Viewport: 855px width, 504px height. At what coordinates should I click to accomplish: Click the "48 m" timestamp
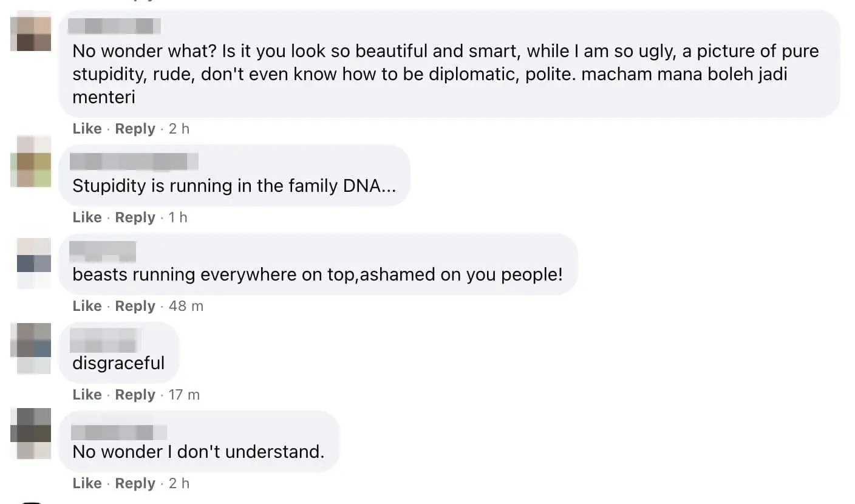(186, 306)
